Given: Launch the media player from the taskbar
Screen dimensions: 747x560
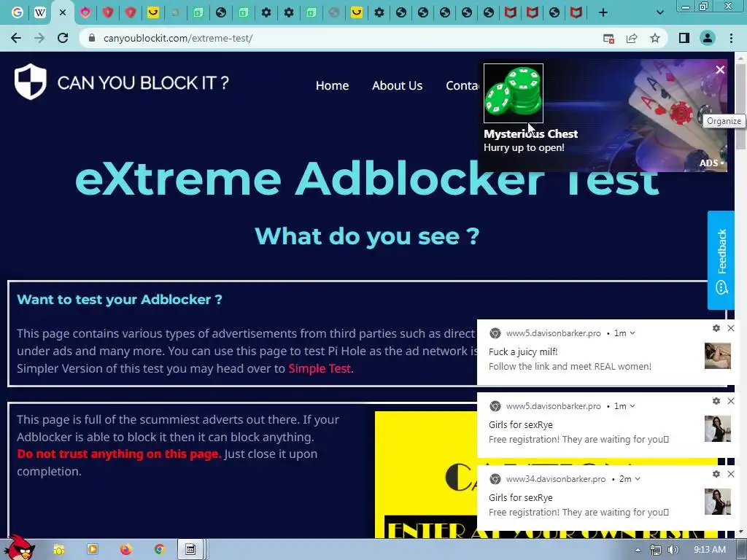Looking at the screenshot, I should click(93, 550).
